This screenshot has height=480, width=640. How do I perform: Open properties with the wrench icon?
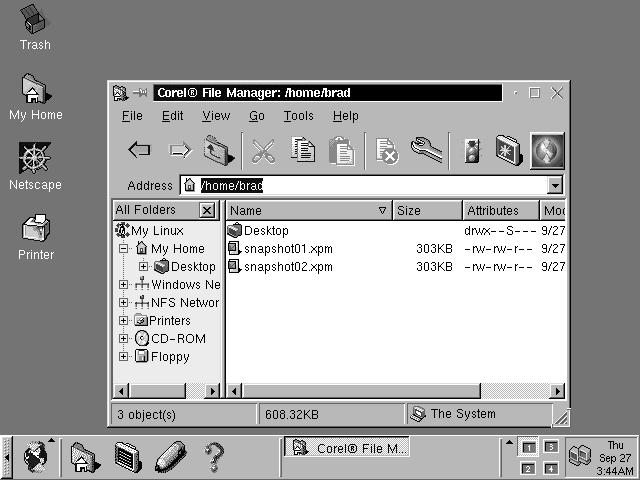pos(427,150)
